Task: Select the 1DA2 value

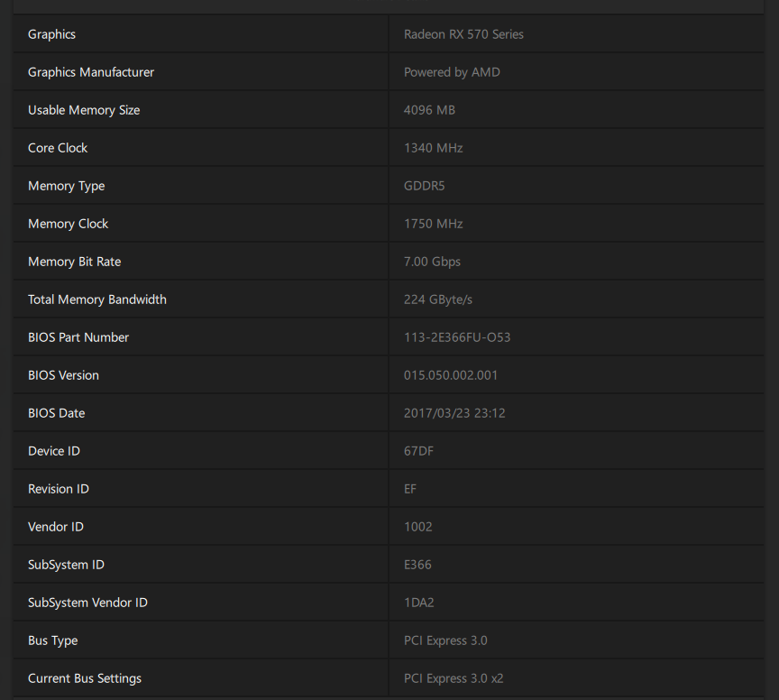Action: click(419, 603)
